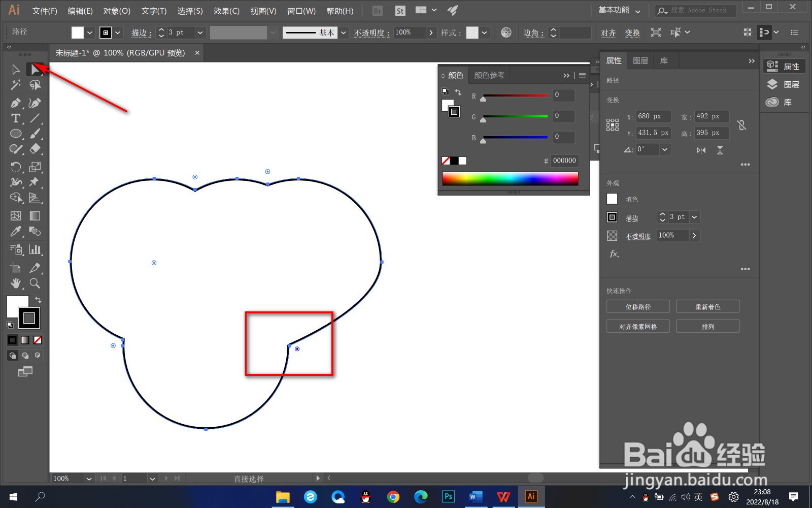The height and width of the screenshot is (508, 812).
Task: Select the Scale tool
Action: 35,167
